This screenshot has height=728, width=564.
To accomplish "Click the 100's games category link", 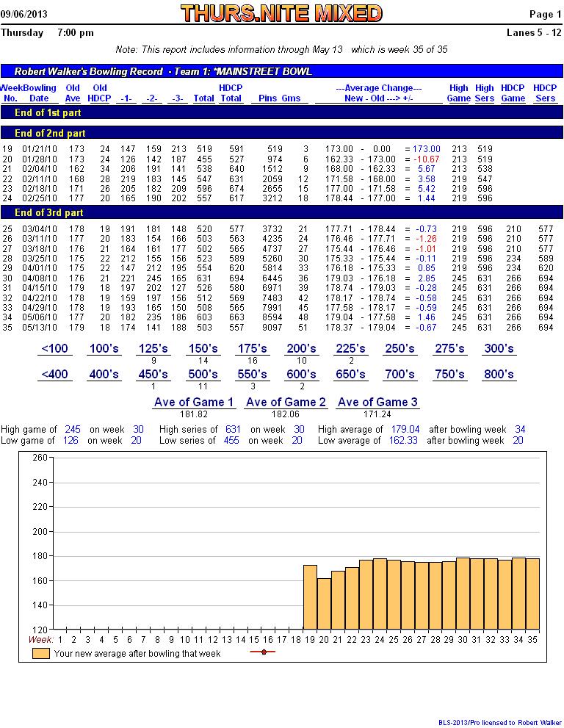I will click(104, 349).
